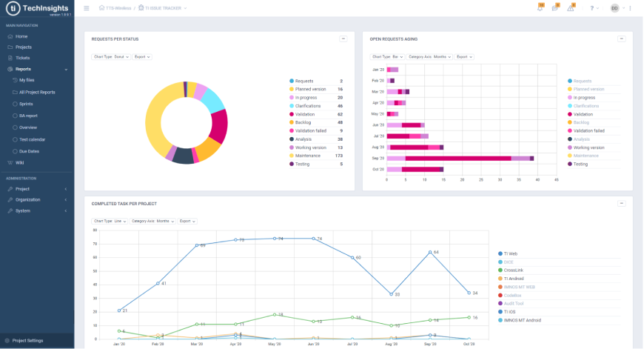Image resolution: width=644 pixels, height=349 pixels.
Task: Click the warning alerts triangle icon
Action: [571, 8]
